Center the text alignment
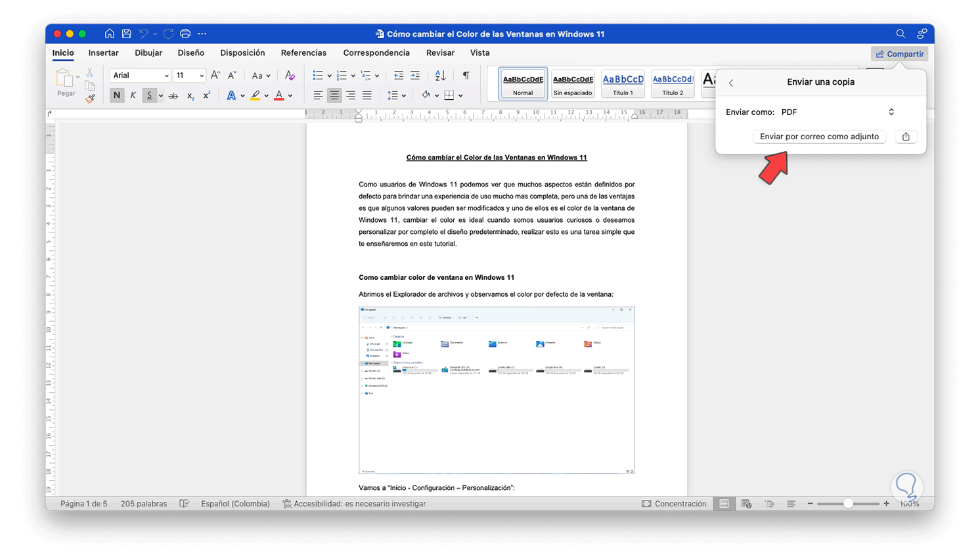The image size is (980, 557). point(334,96)
